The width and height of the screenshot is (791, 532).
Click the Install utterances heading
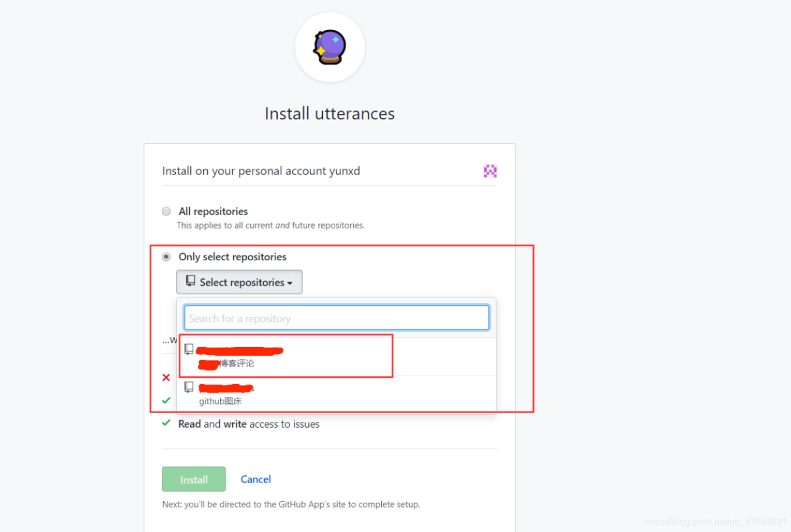(x=329, y=114)
